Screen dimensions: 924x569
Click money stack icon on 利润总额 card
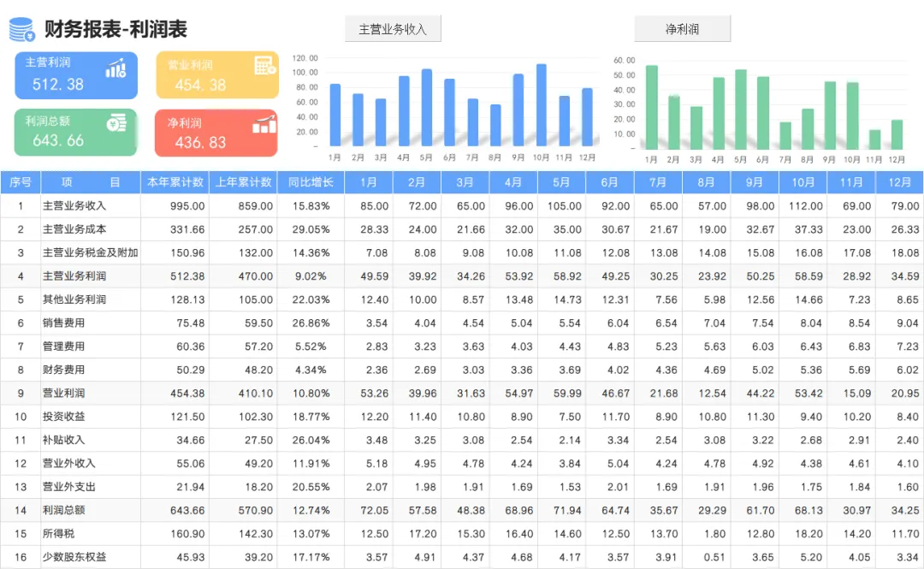116,122
